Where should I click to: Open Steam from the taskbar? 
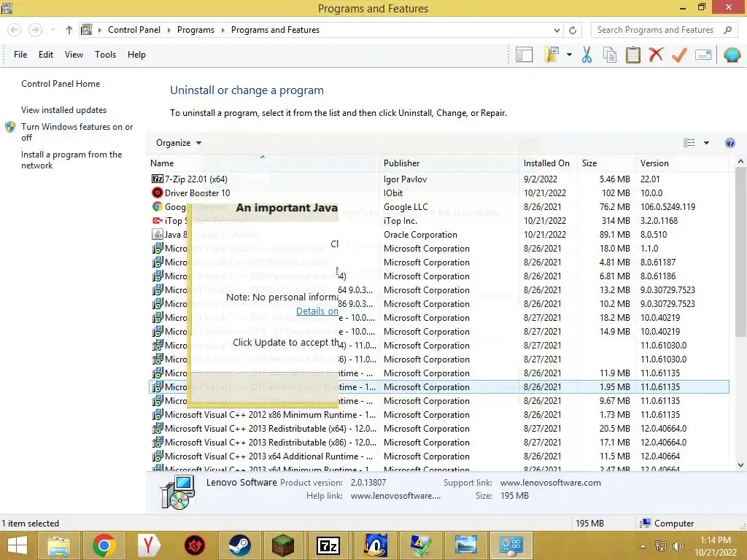tap(239, 545)
